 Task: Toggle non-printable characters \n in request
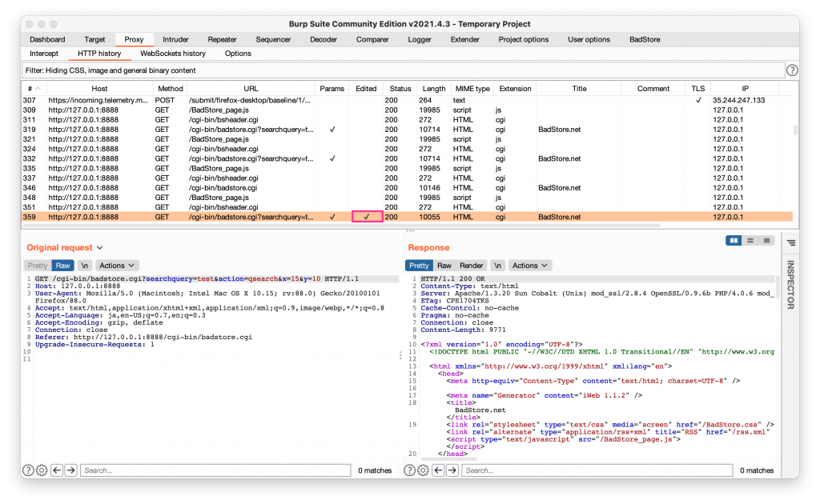[84, 266]
